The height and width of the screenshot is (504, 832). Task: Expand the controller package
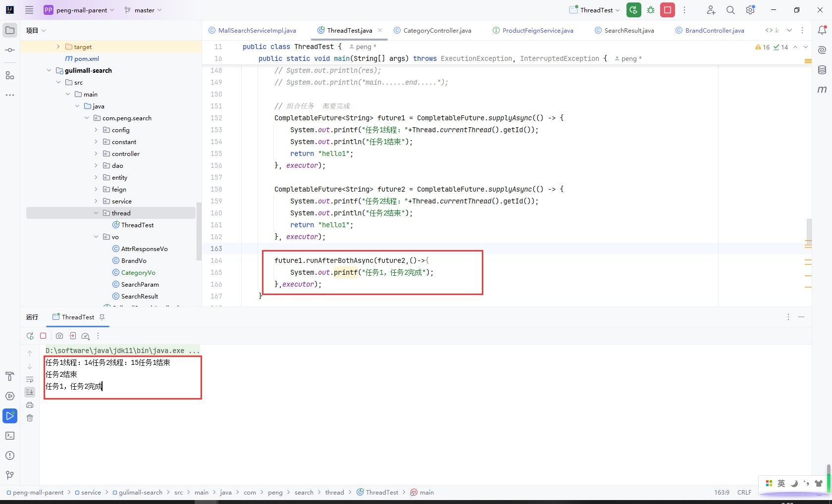coord(96,153)
